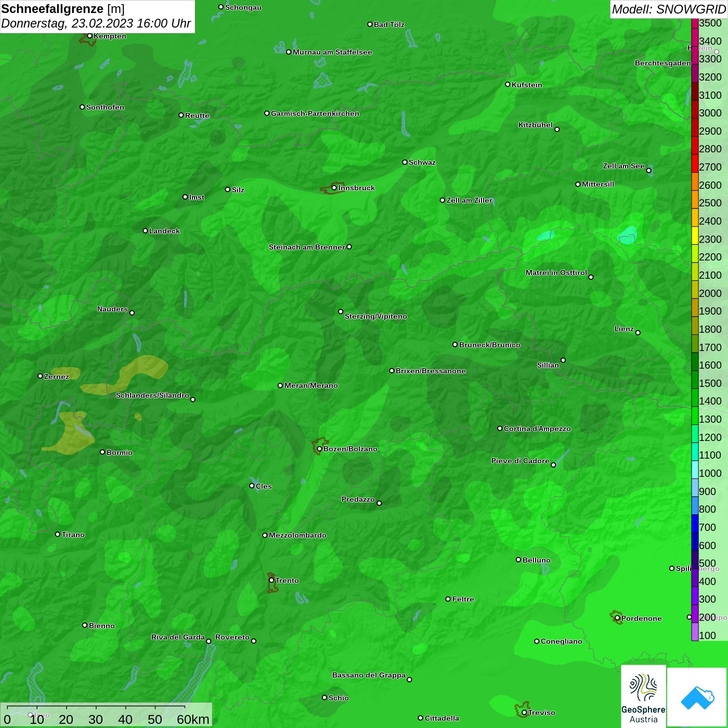
Task: Click the Schongau label
Action: coord(243,7)
